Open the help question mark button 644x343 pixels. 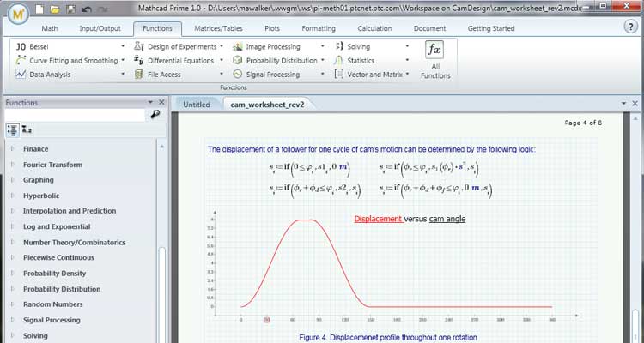630,27
